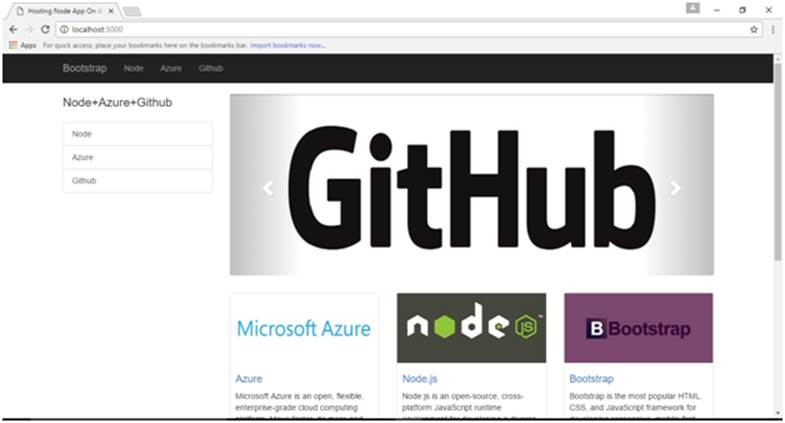Viewport: 785px width, 423px height.
Task: Select the Hosting Node App tab
Action: coord(63,11)
